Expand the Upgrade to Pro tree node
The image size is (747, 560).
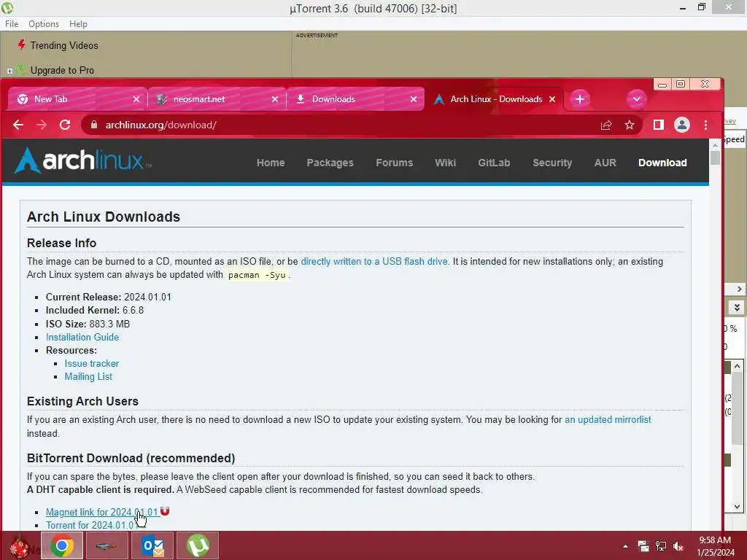pos(9,71)
